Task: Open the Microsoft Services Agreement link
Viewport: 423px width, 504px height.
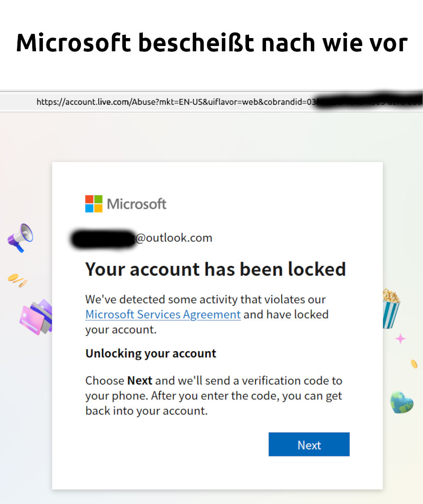Action: pos(163,314)
